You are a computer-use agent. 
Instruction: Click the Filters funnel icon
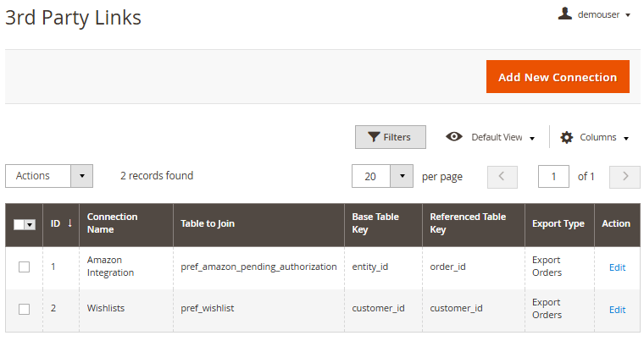[x=374, y=137]
